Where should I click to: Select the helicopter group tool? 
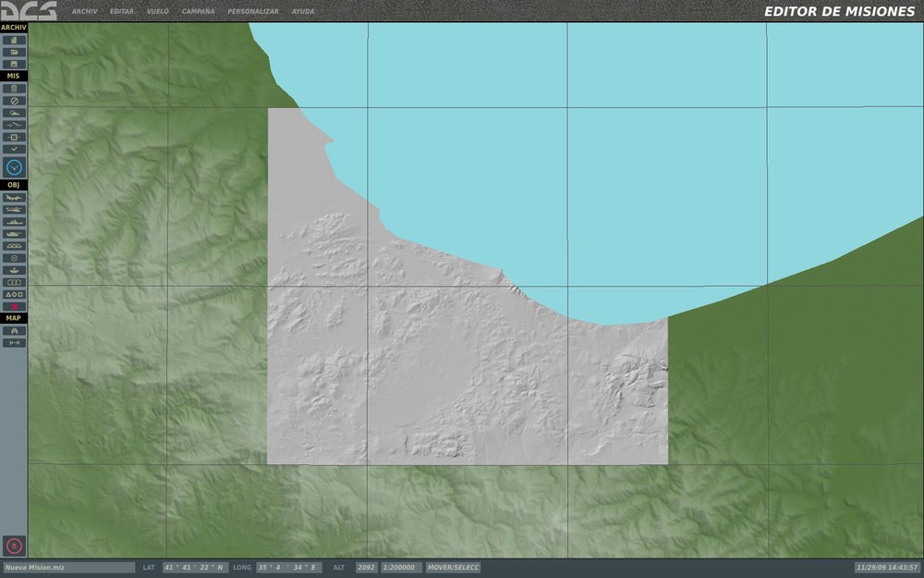(x=14, y=209)
